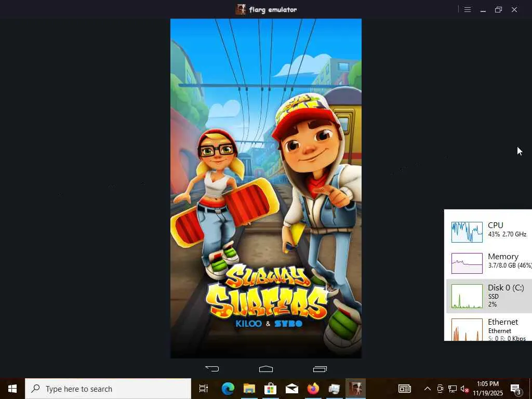The height and width of the screenshot is (399, 532).
Task: Select the Memory performance graph
Action: click(x=467, y=263)
